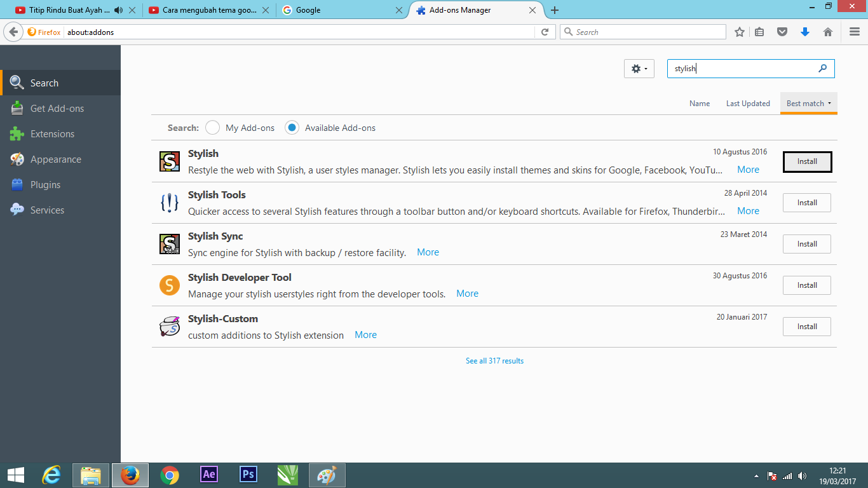The width and height of the screenshot is (868, 488).
Task: Bookmark this page with the star icon
Action: tap(740, 32)
